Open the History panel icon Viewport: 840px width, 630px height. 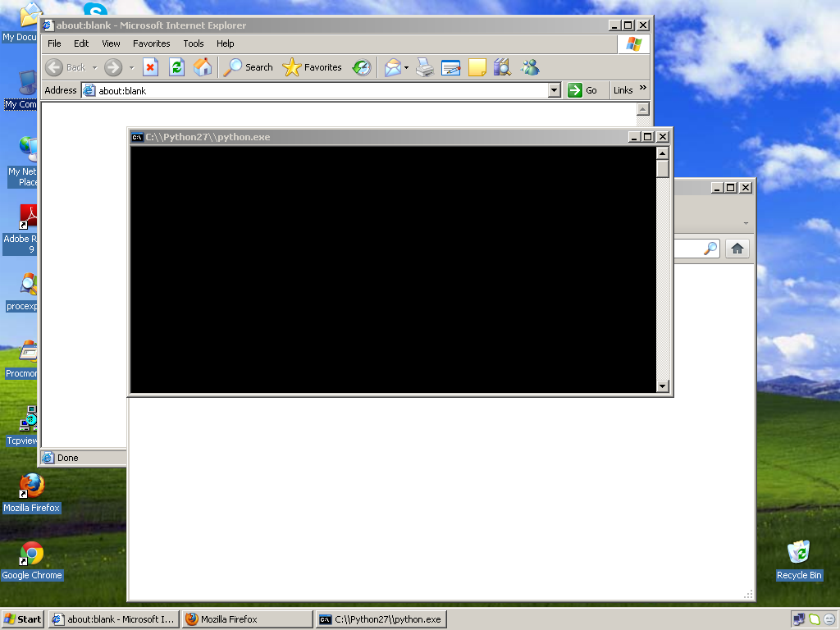click(x=362, y=67)
